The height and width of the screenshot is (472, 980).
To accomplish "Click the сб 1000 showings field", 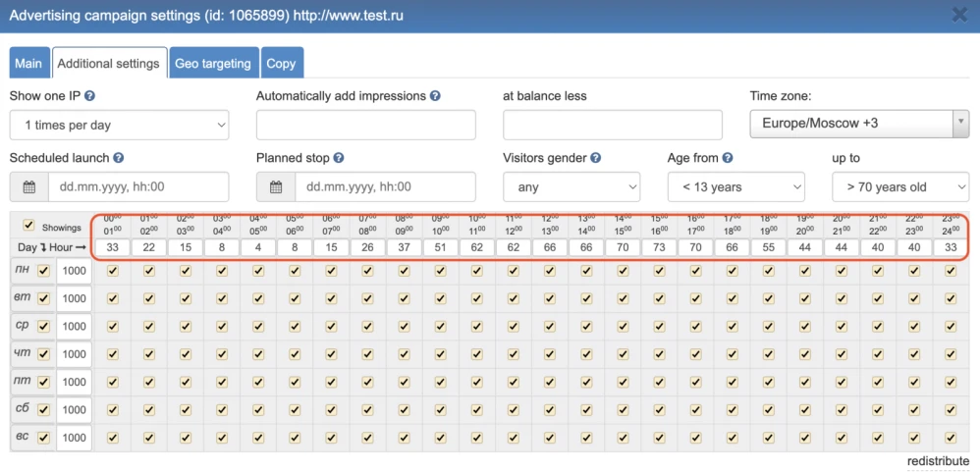I will click(74, 409).
